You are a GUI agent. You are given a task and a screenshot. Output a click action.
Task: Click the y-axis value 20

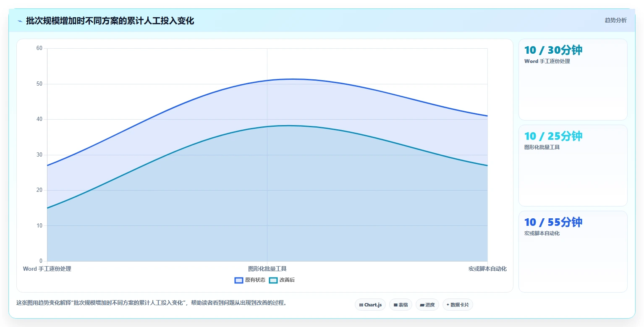pos(39,190)
